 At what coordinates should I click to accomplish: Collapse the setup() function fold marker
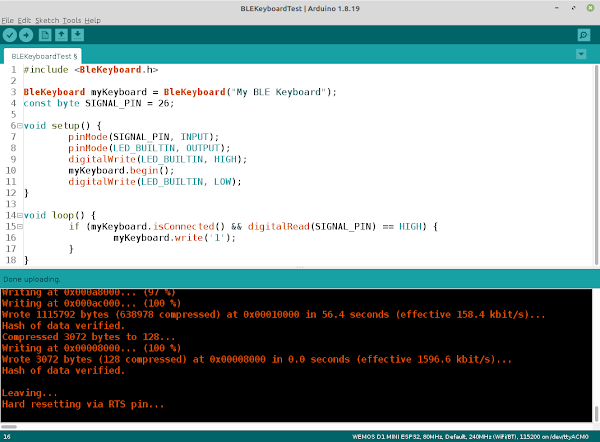[x=20, y=126]
